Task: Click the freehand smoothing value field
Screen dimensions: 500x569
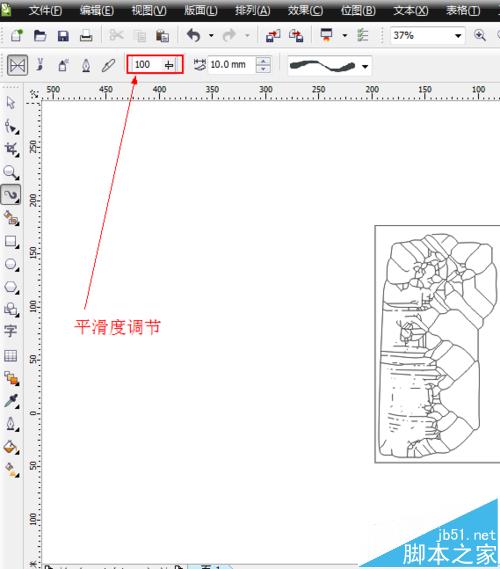Action: click(x=148, y=65)
